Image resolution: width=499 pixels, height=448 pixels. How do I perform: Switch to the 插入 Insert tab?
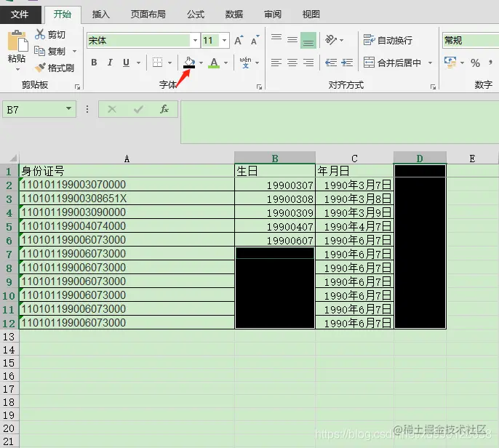click(x=100, y=15)
